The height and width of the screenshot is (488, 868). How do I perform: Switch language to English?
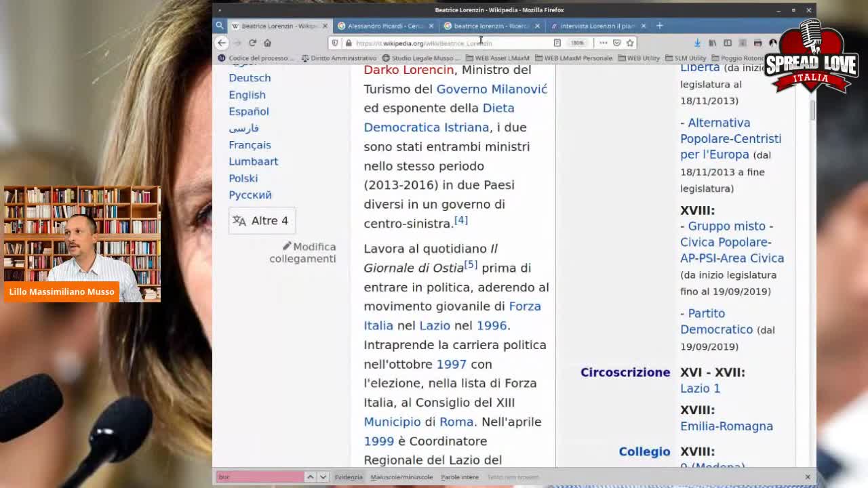247,95
